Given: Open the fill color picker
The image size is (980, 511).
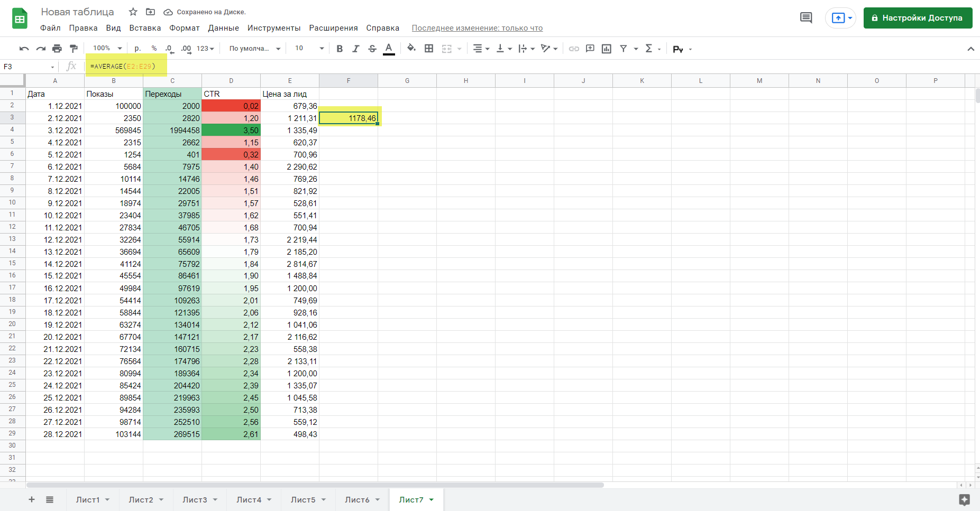Looking at the screenshot, I should (411, 49).
